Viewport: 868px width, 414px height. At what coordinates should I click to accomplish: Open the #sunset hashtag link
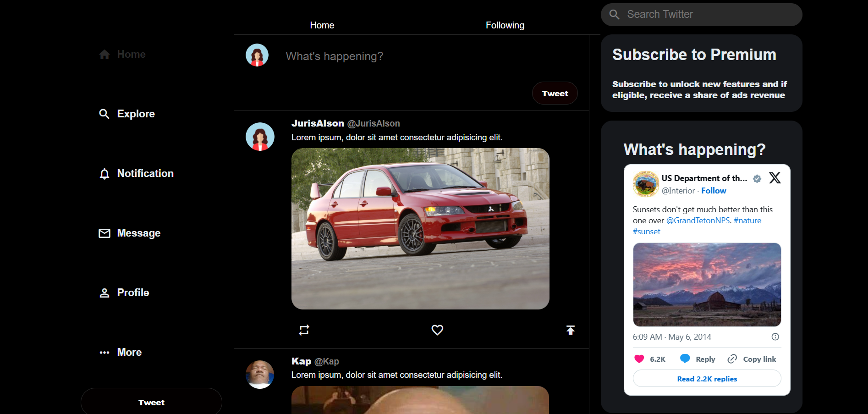tap(647, 232)
